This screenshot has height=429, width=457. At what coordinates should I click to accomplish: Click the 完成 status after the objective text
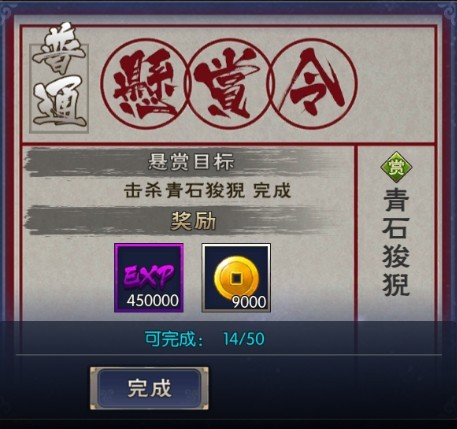272,191
